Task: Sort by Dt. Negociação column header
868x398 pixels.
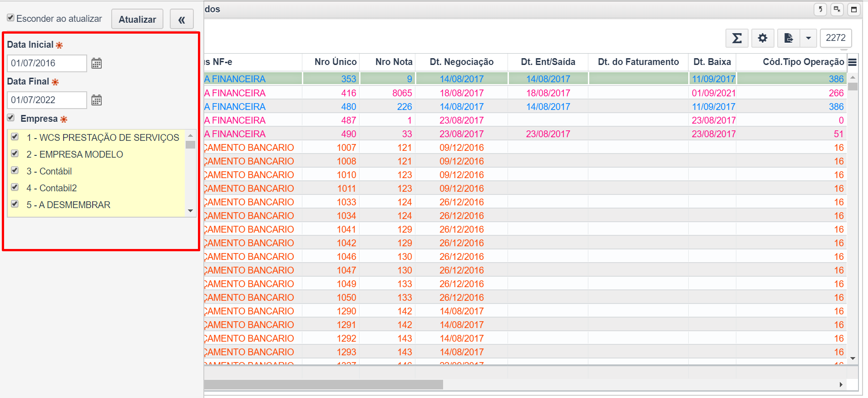Action: (x=462, y=62)
